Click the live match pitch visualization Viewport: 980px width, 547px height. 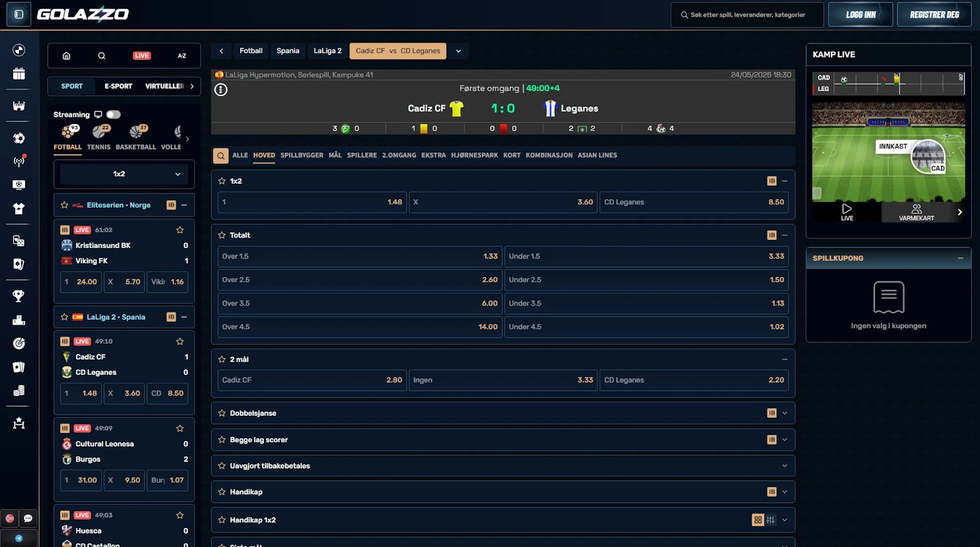click(x=889, y=152)
